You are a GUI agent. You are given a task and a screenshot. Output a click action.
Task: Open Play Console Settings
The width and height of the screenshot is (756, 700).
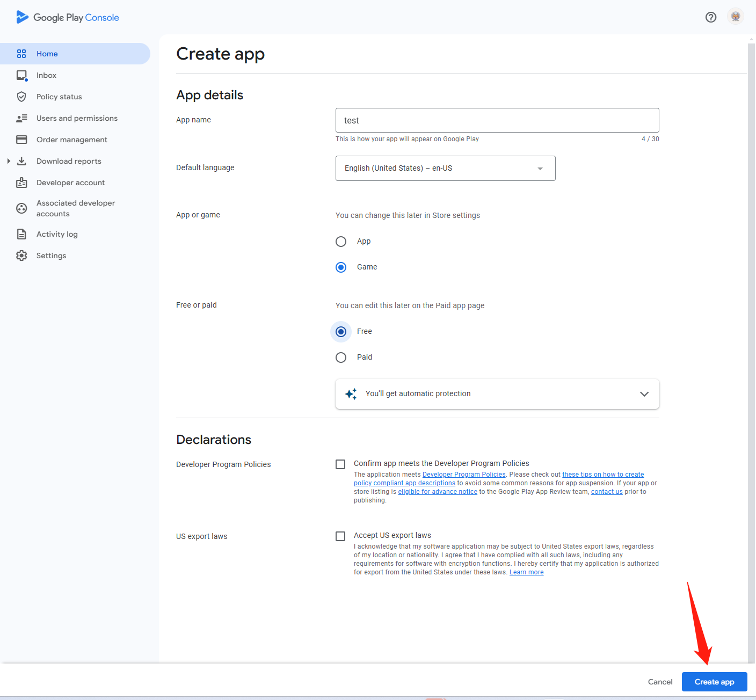pos(51,256)
